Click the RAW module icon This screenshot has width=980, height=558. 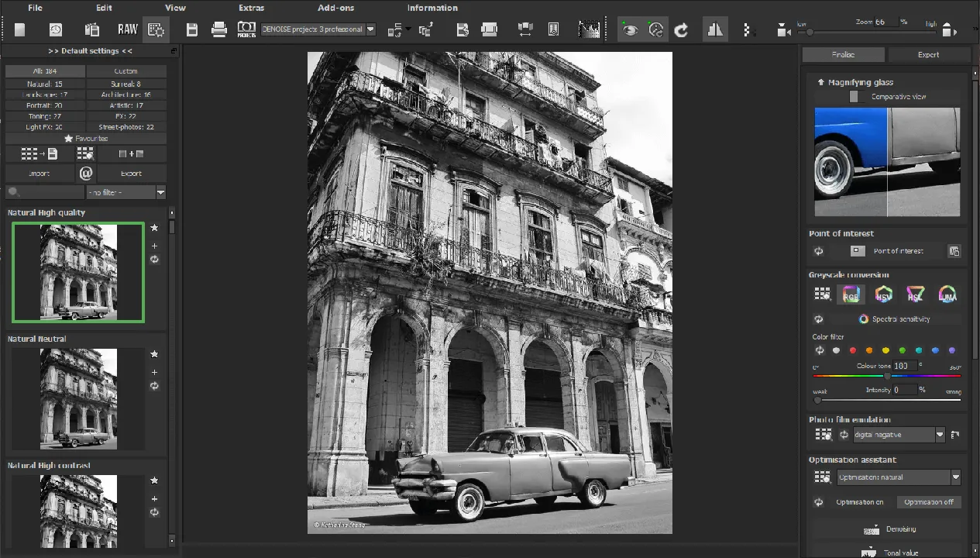click(x=128, y=29)
